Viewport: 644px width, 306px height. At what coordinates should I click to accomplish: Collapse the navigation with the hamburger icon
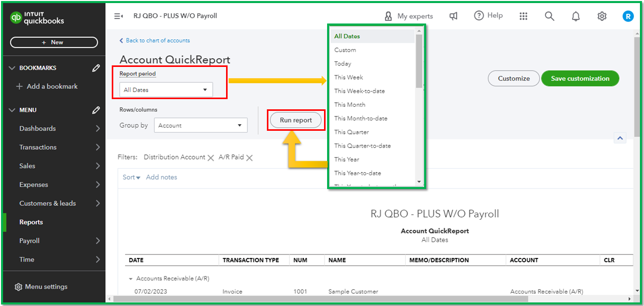point(118,16)
